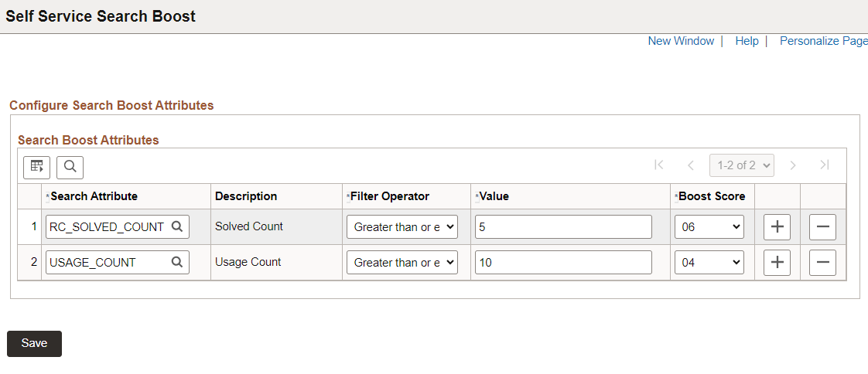Image resolution: width=868 pixels, height=374 pixels.
Task: Click the Filter Operator column header
Action: [390, 196]
